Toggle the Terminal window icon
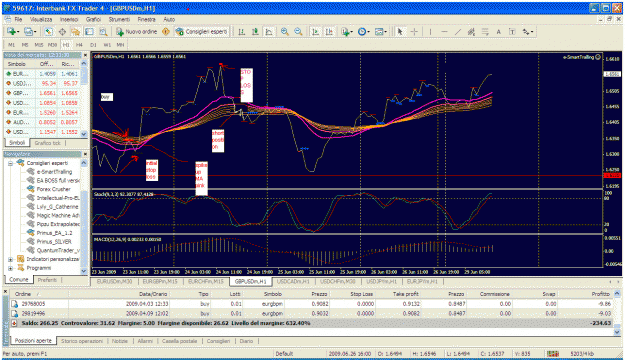The width and height of the screenshot is (625, 360). tap(89, 31)
